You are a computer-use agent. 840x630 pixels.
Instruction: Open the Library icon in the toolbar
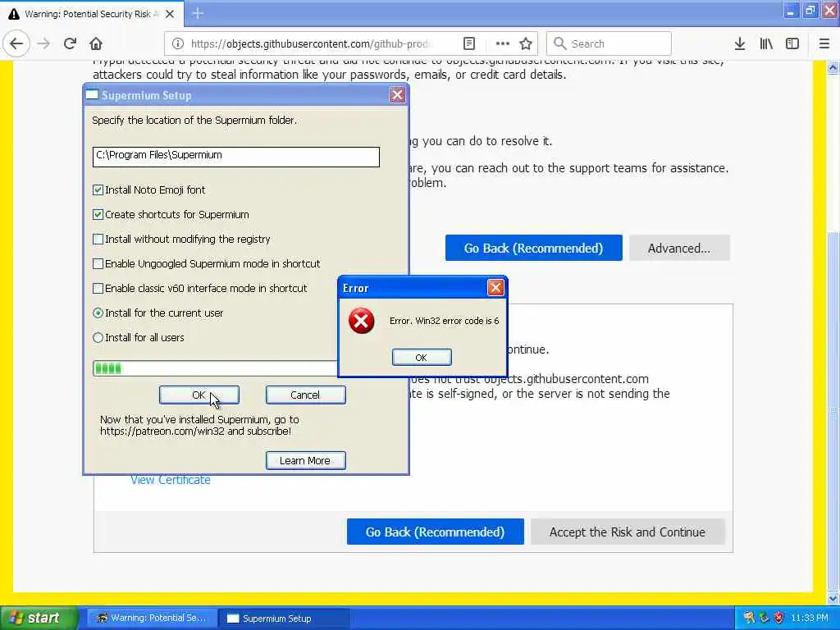(766, 44)
